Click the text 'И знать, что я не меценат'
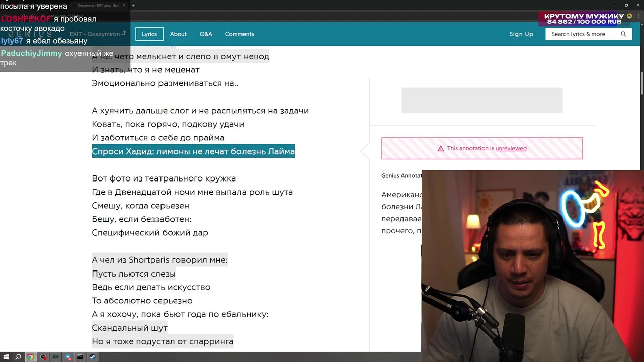This screenshot has width=644, height=362. point(145,70)
